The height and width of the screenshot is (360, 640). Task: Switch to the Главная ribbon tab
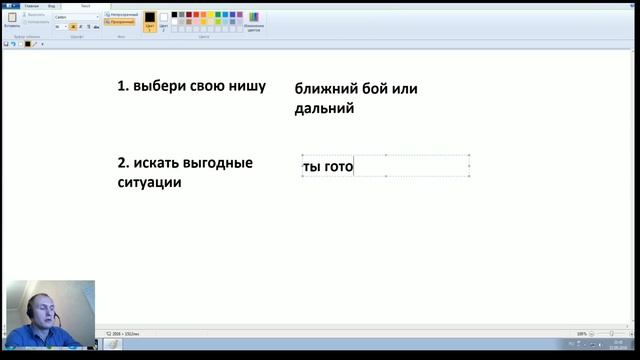[x=31, y=6]
